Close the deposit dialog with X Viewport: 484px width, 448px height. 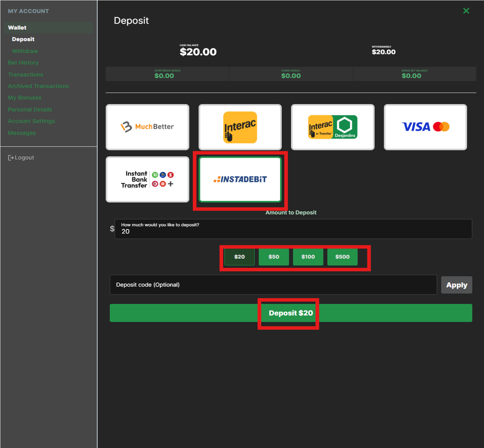pyautogui.click(x=466, y=11)
